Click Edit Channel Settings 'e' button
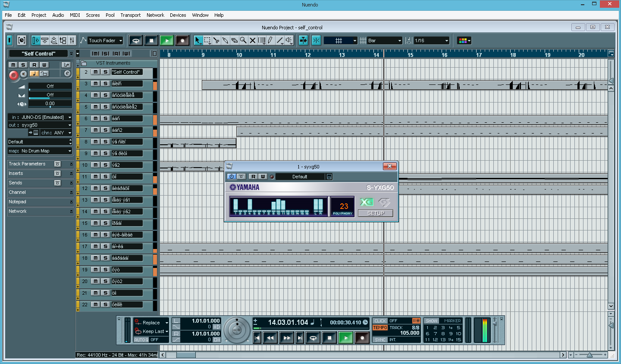 (x=67, y=73)
